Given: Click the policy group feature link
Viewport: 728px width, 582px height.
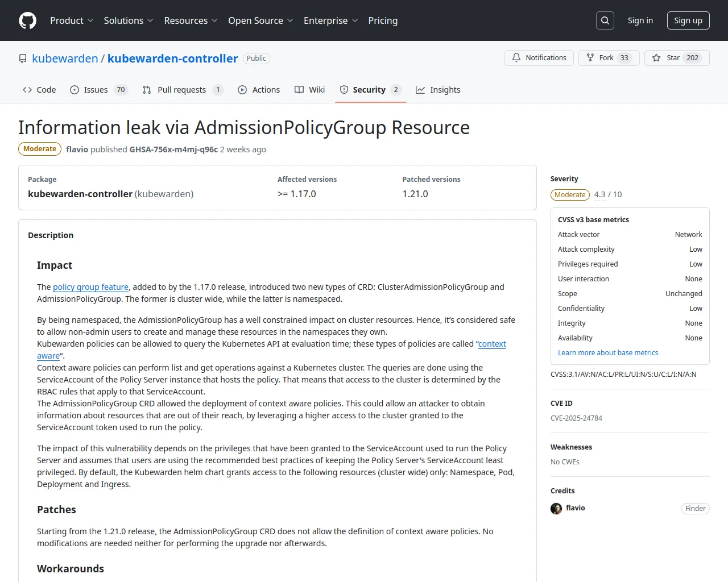Looking at the screenshot, I should [90, 287].
